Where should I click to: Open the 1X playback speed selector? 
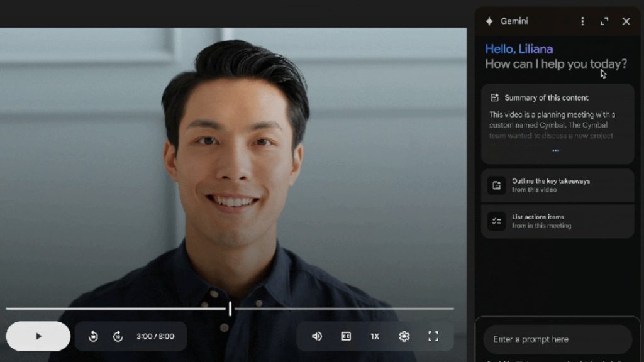pyautogui.click(x=374, y=336)
